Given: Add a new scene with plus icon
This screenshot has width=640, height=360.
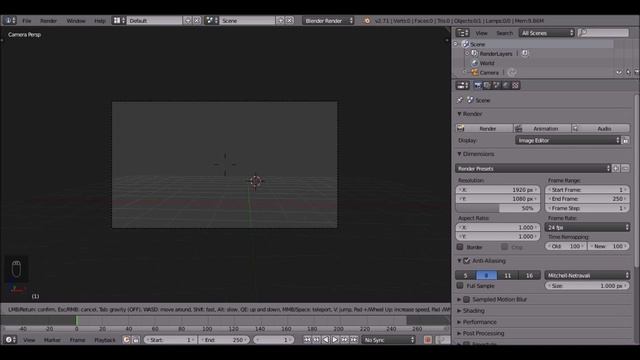Looking at the screenshot, I should tap(280, 20).
